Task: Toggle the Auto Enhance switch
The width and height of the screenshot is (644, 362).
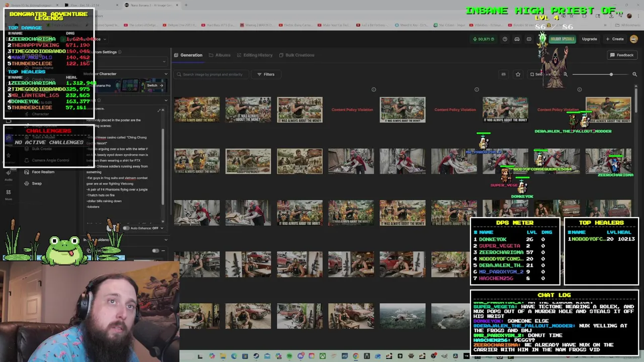Action: click(x=126, y=228)
